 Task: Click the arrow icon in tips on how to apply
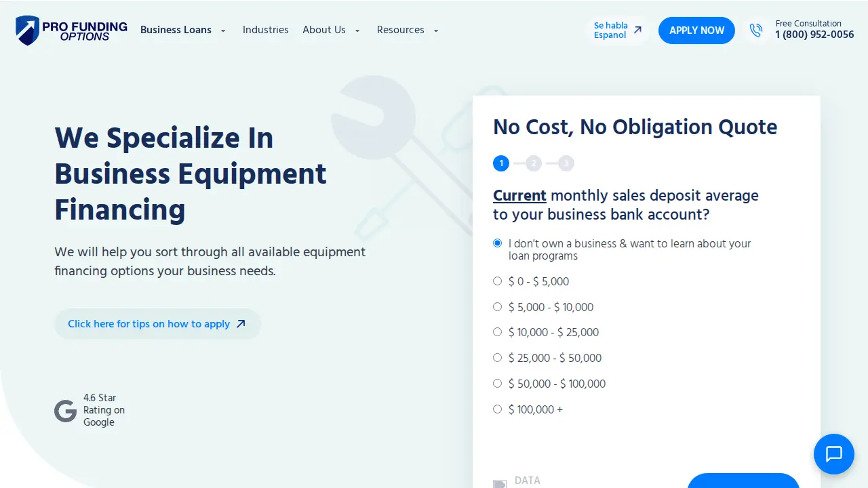241,324
